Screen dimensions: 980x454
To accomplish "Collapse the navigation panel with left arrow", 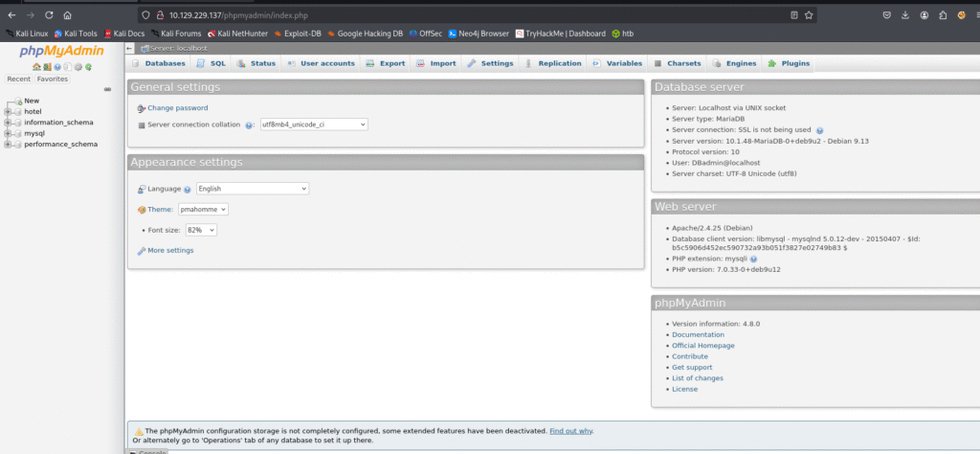I will pyautogui.click(x=129, y=48).
